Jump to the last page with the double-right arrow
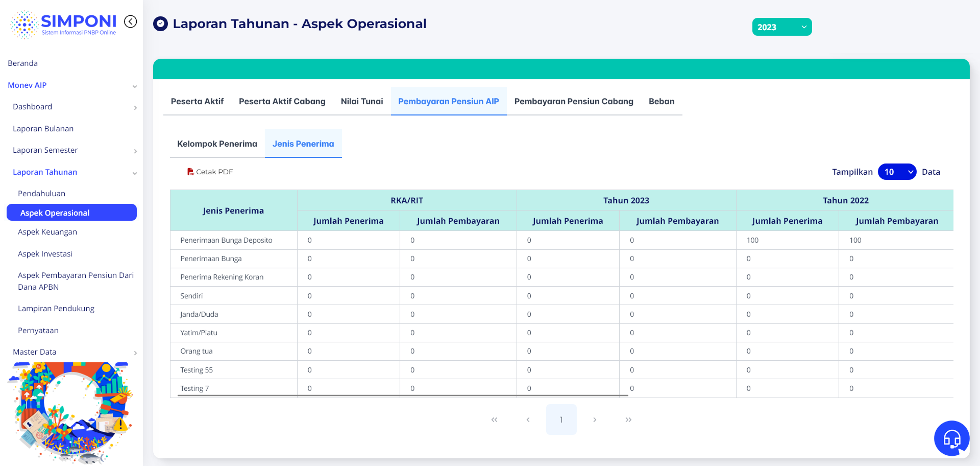The height and width of the screenshot is (466, 980). pos(628,420)
